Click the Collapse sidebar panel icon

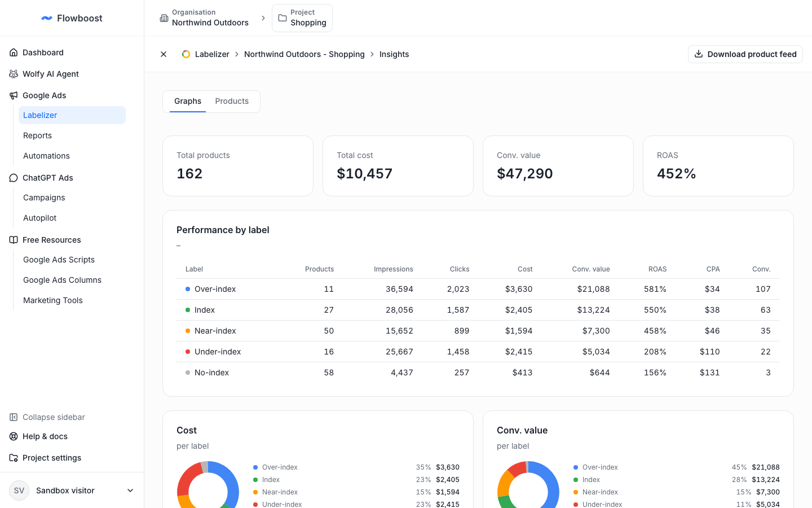(14, 417)
